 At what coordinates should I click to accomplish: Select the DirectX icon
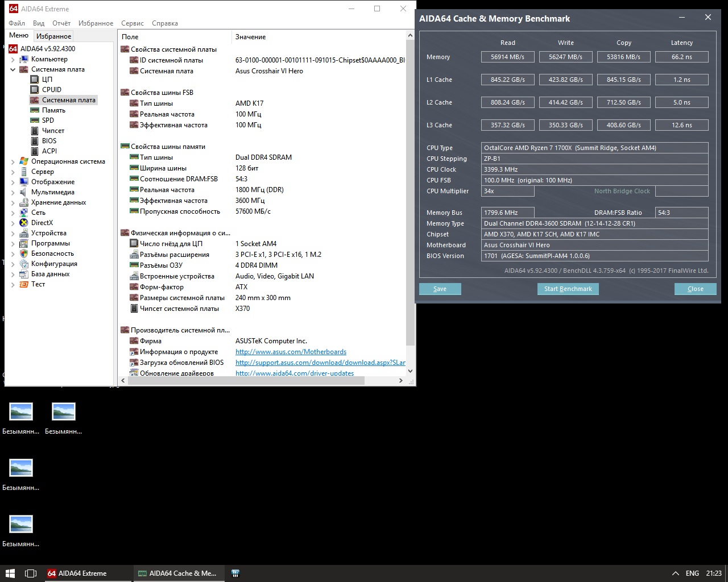[x=24, y=223]
